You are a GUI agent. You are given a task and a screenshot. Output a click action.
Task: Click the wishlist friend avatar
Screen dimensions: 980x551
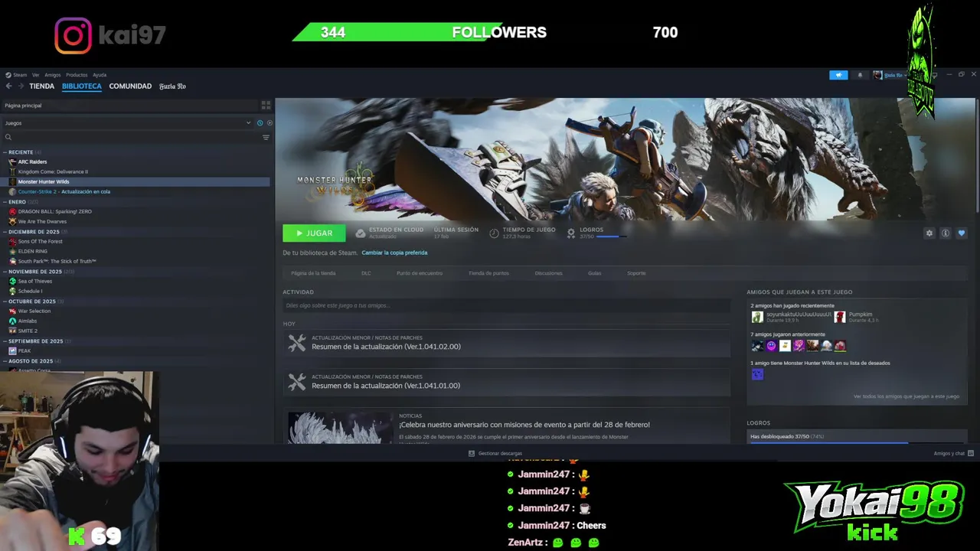(757, 374)
